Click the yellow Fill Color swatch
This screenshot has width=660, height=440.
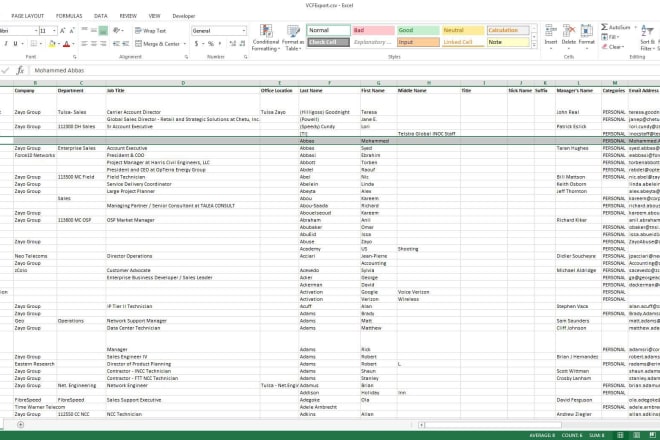(x=50, y=44)
